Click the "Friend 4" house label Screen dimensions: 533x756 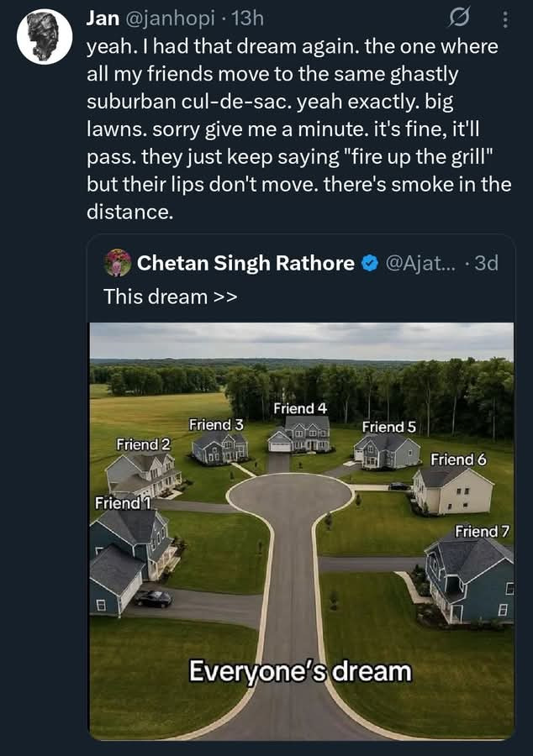[300, 408]
